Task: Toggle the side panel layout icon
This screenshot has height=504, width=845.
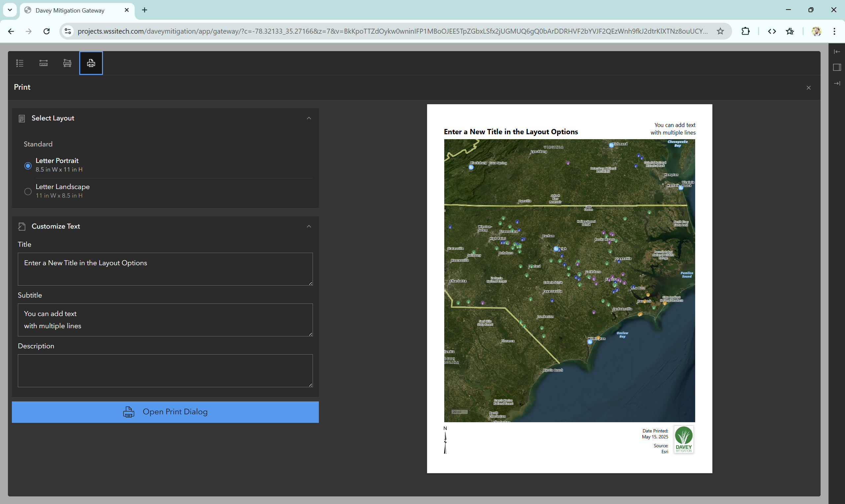Action: (x=837, y=67)
